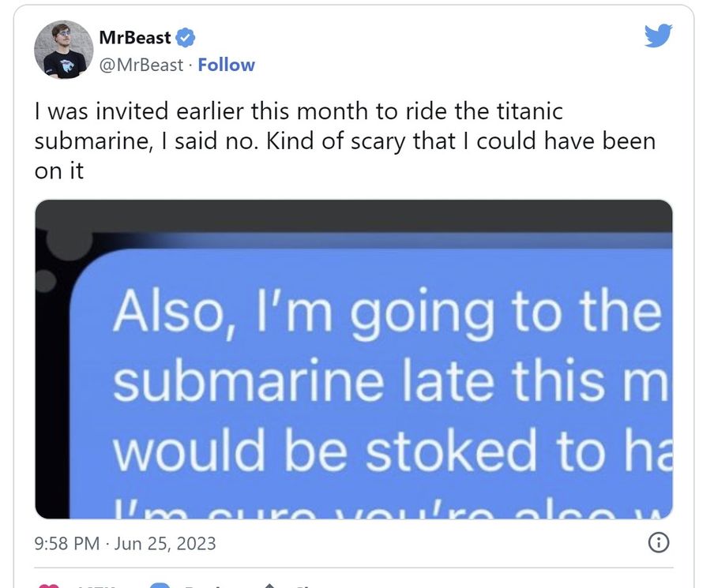Open MrBeast's profile picture
This screenshot has width=714, height=588.
tap(63, 50)
